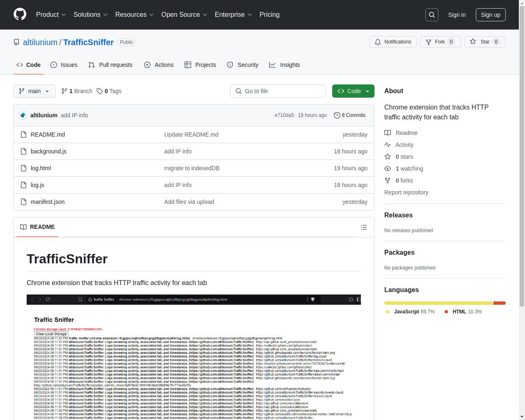Click Sign in
Viewport: 525px width, 420px height.
457,15
